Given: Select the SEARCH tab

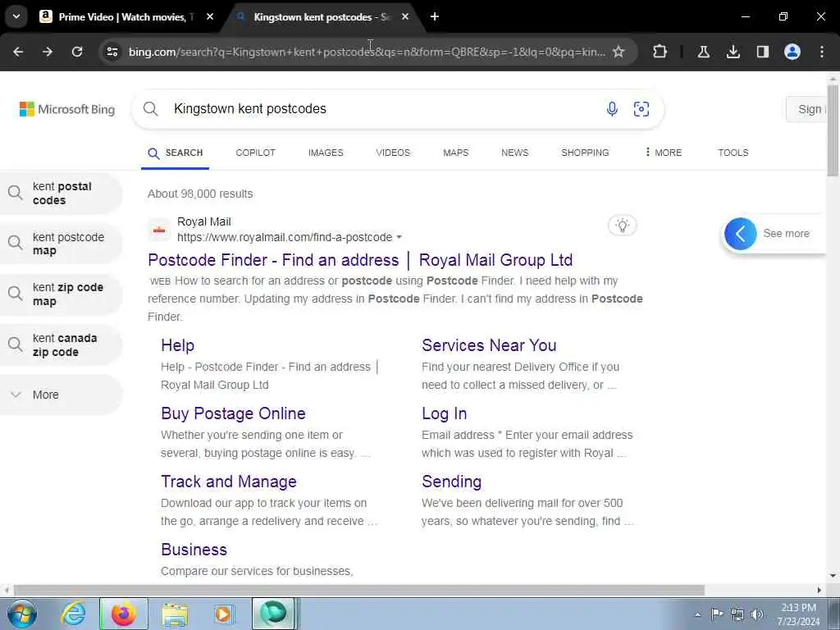Looking at the screenshot, I should [x=176, y=153].
